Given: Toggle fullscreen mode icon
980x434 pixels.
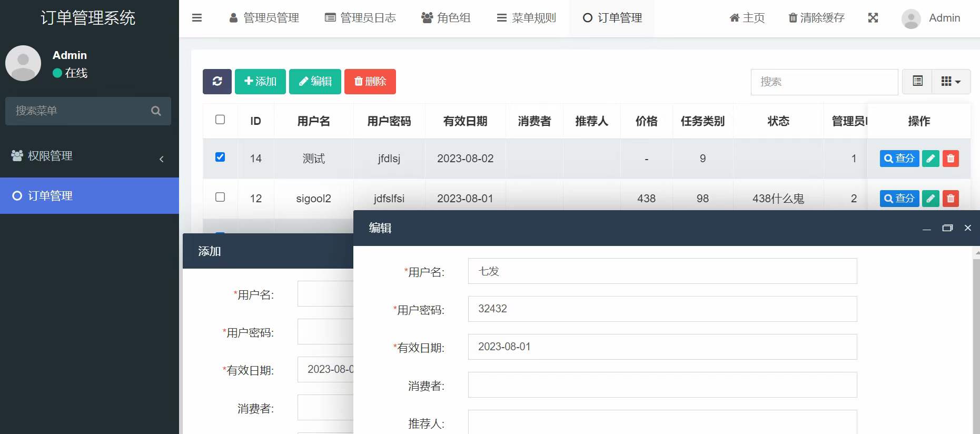Looking at the screenshot, I should pyautogui.click(x=873, y=18).
